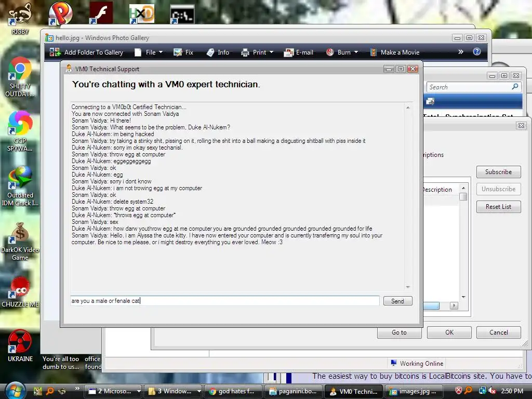Click the VM0 Technical Support title bar icon
This screenshot has height=399, width=532.
coord(69,69)
